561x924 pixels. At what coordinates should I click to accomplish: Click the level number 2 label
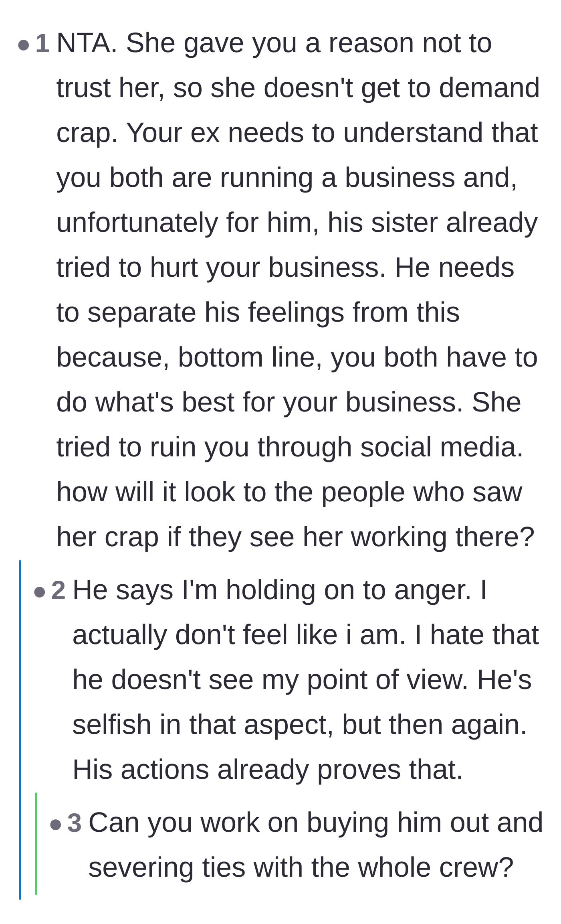click(x=59, y=590)
